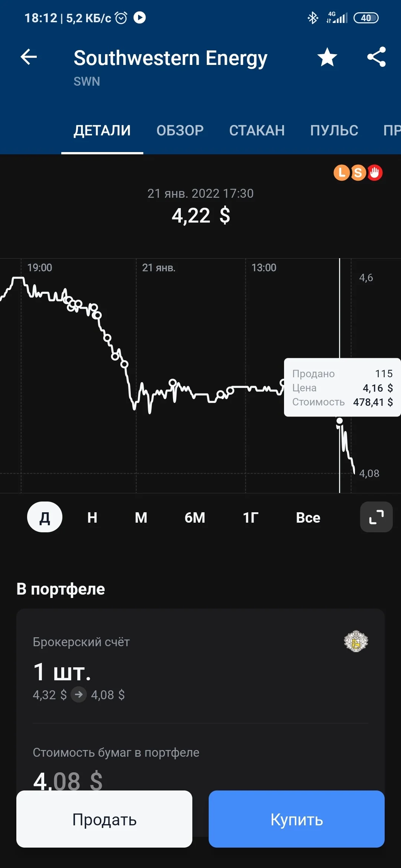
Task: Tap the red hand badge icon
Action: point(375,172)
